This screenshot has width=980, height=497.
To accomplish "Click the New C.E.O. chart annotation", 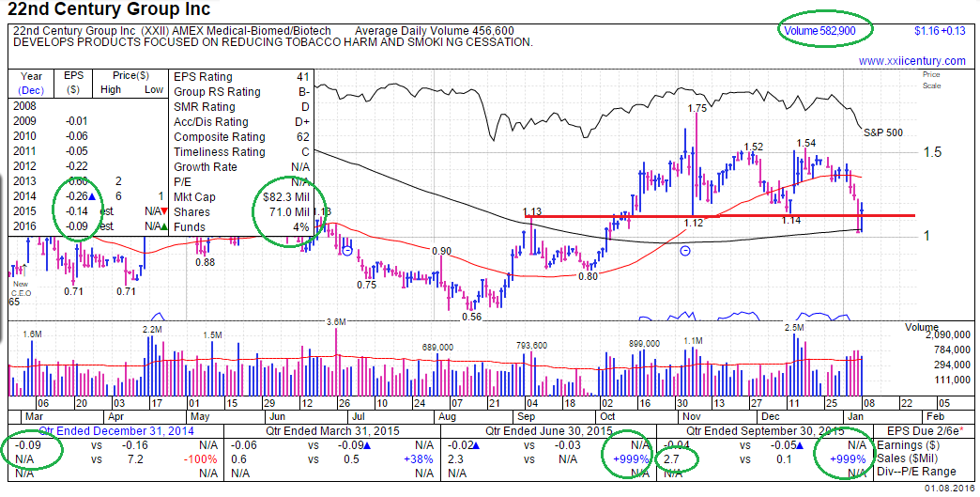I will pos(20,288).
